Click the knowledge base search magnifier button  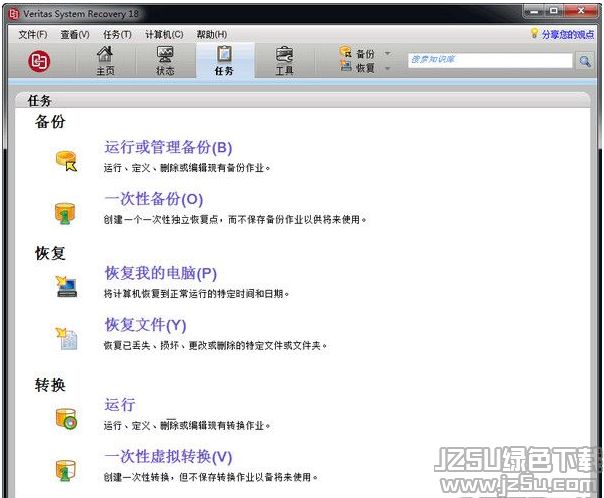[585, 61]
